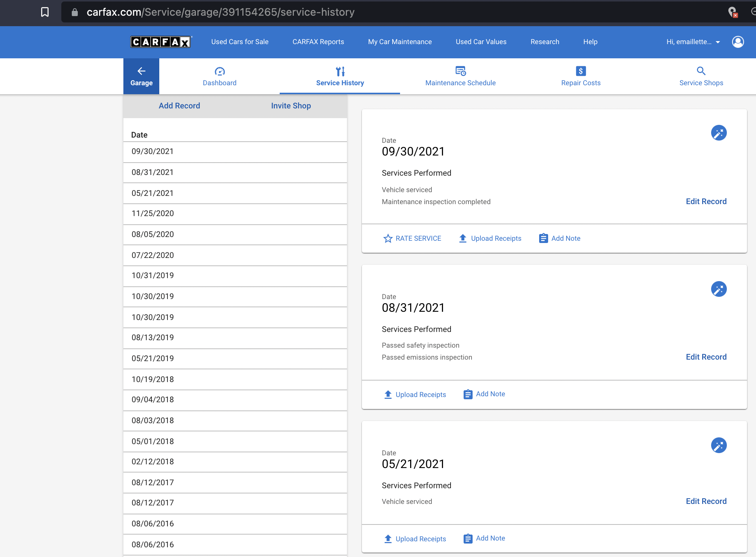
Task: Click Edit Record on the 05/21/2021 card
Action: [x=706, y=501]
